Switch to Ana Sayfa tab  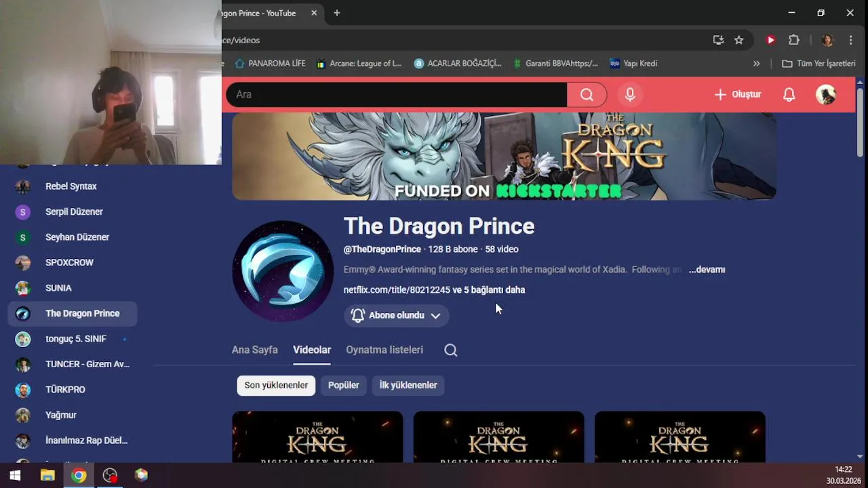255,350
